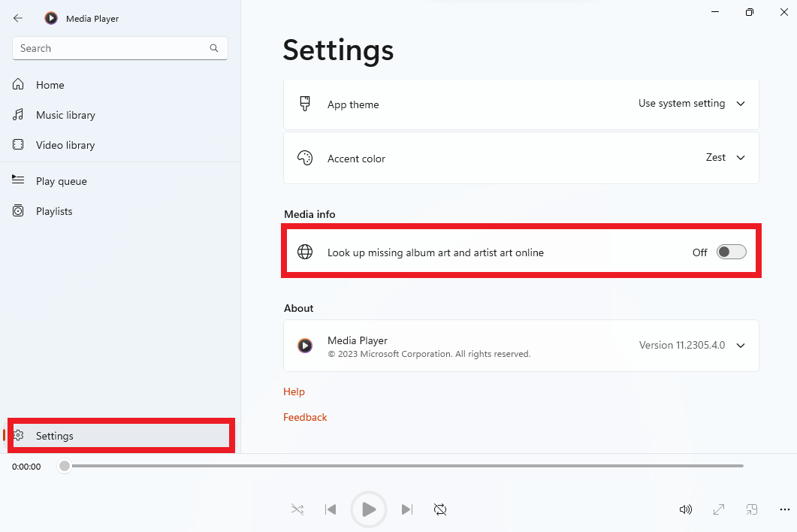Screen dimensions: 797x532
Task: Click the globe icon in Media info
Action: click(x=305, y=252)
